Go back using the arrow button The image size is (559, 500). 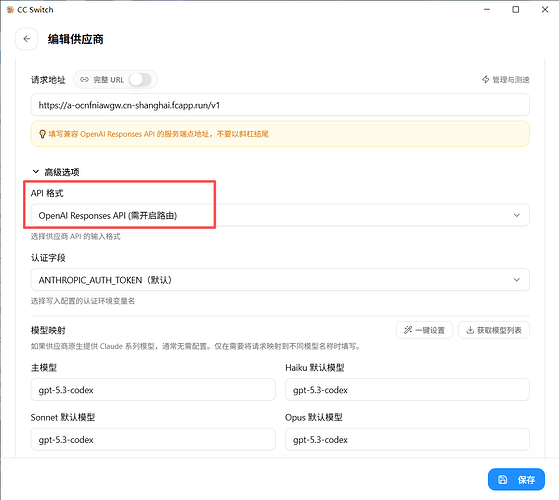click(27, 39)
